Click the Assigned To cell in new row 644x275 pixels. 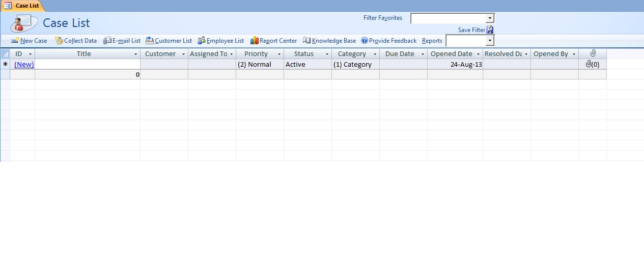click(x=212, y=64)
